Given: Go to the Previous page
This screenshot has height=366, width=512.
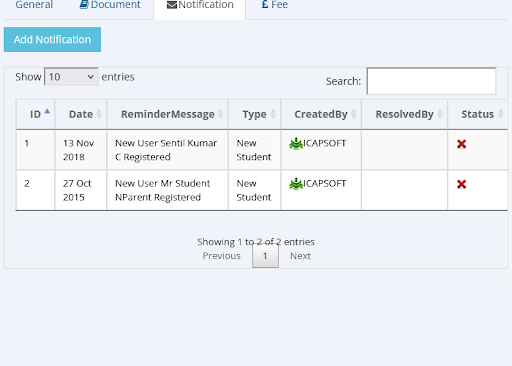Looking at the screenshot, I should 222,256.
